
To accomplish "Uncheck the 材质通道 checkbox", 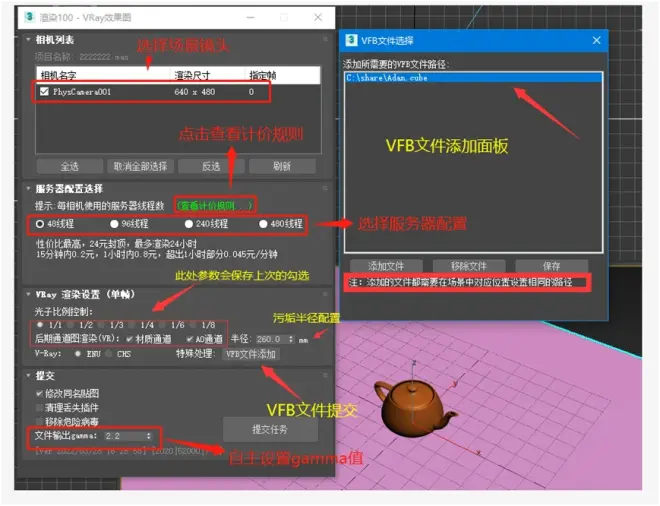I will pos(130,339).
